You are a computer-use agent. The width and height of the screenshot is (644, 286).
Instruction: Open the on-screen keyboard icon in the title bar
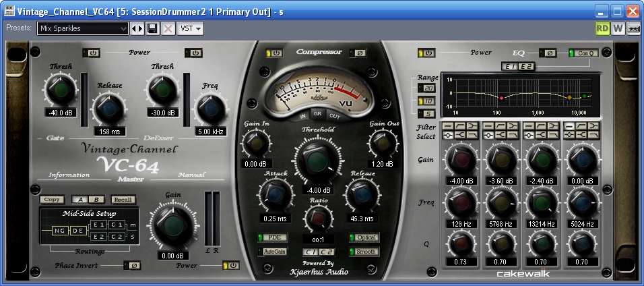(x=633, y=28)
